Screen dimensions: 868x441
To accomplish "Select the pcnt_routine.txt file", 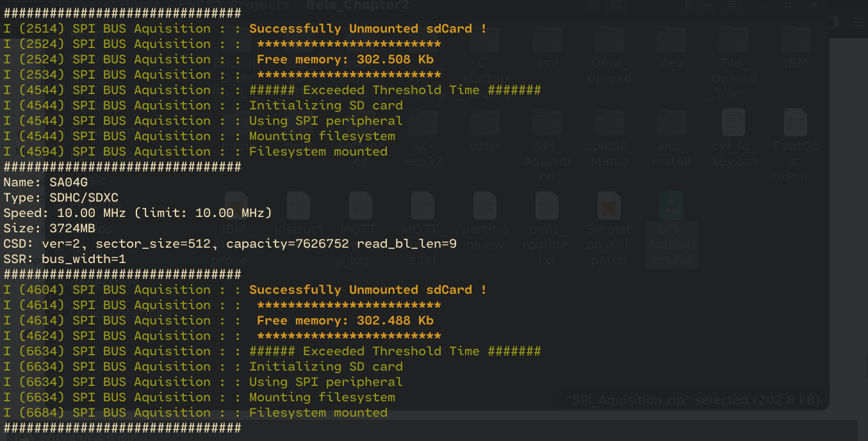I will [546, 229].
